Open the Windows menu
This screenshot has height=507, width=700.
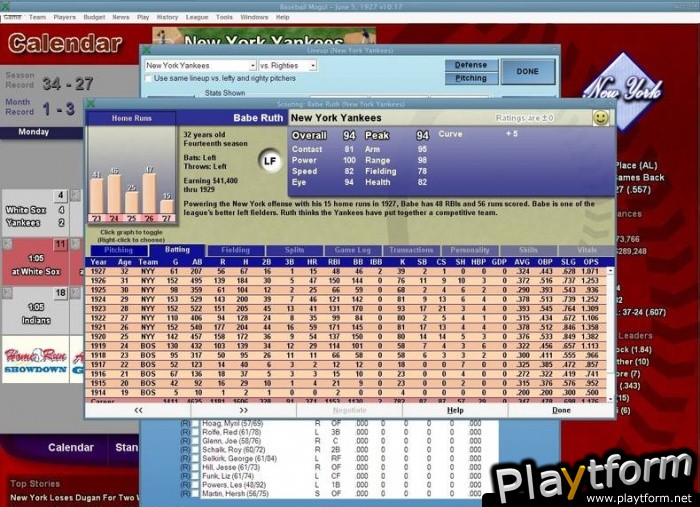pyautogui.click(x=254, y=17)
